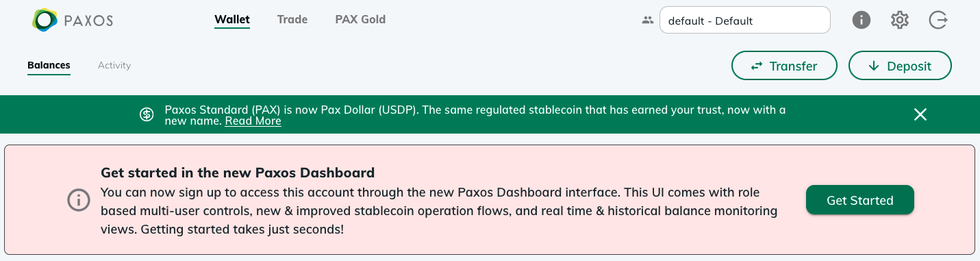
Task: Follow the Read More link
Action: [x=253, y=121]
